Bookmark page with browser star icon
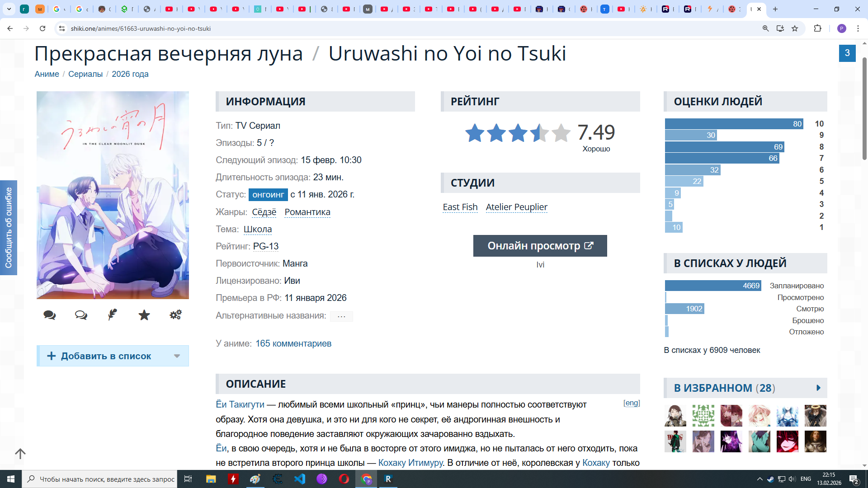The height and width of the screenshot is (488, 868). 795,28
